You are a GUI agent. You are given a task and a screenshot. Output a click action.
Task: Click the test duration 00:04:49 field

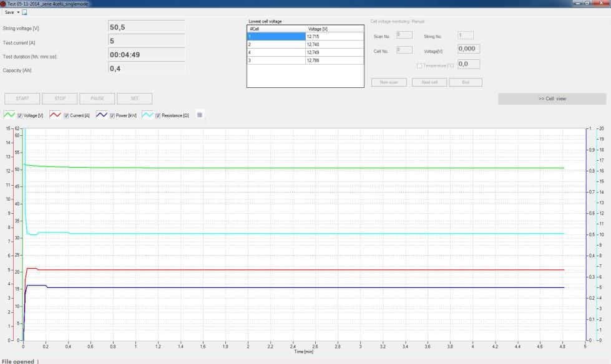click(x=147, y=54)
